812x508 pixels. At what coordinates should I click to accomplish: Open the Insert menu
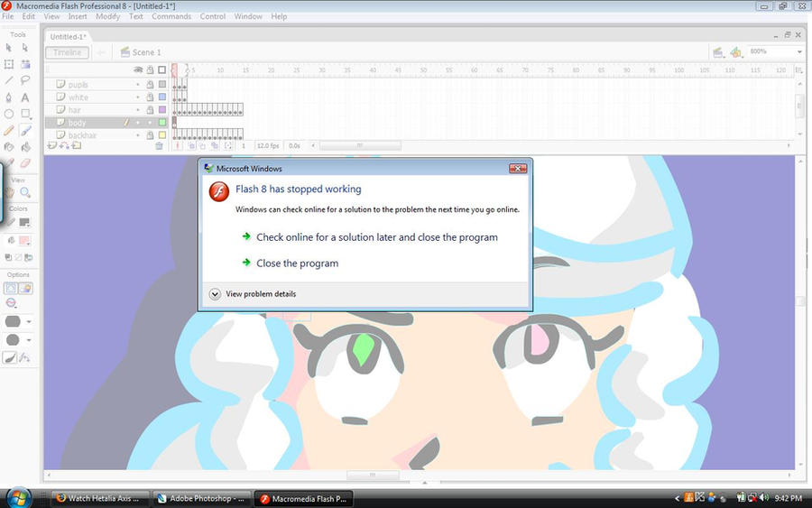pyautogui.click(x=78, y=16)
